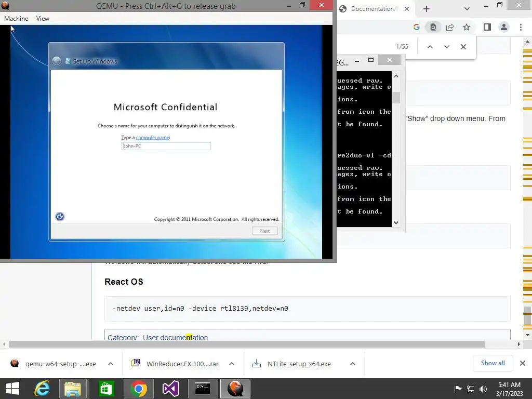Click the Google search icon in address bar
Screen dimensions: 532x399
coord(417,27)
